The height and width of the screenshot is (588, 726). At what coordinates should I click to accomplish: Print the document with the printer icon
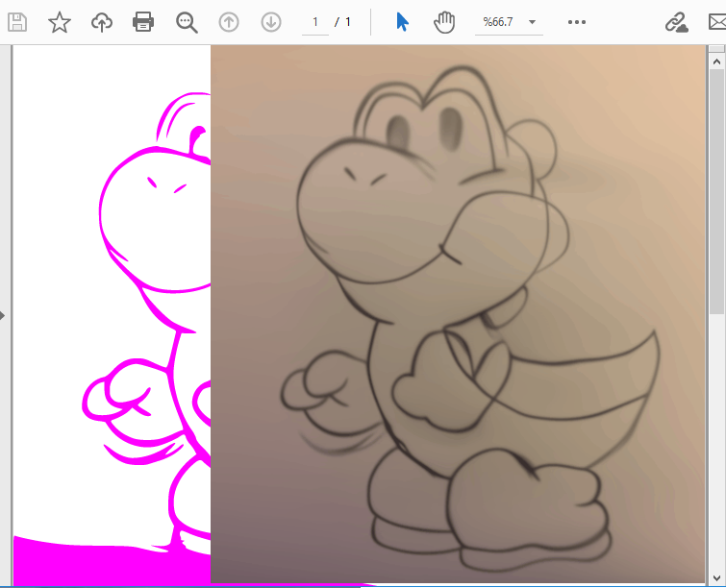(x=143, y=22)
